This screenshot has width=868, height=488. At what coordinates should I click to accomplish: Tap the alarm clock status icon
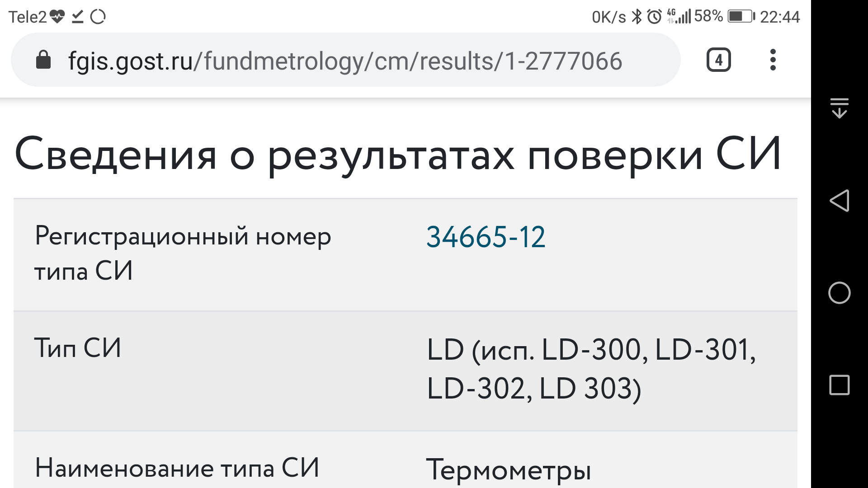tap(654, 17)
